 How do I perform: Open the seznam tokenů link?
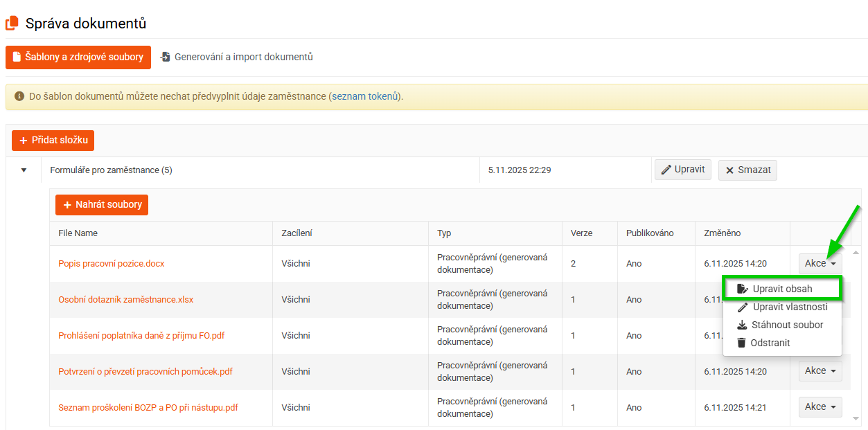(x=365, y=96)
